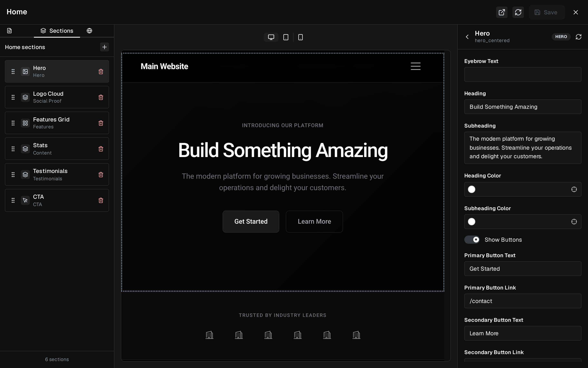Grab the CTA section drag handle
This screenshot has width=588, height=368.
13,200
